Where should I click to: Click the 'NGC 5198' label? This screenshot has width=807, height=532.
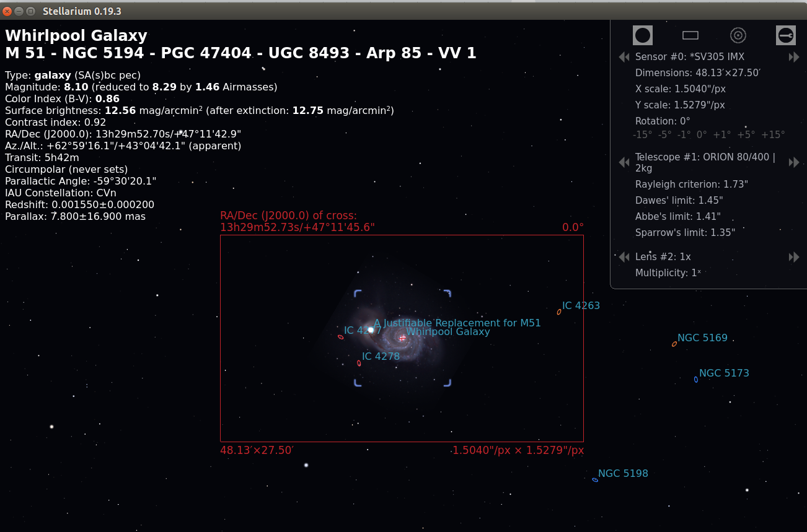(x=623, y=474)
